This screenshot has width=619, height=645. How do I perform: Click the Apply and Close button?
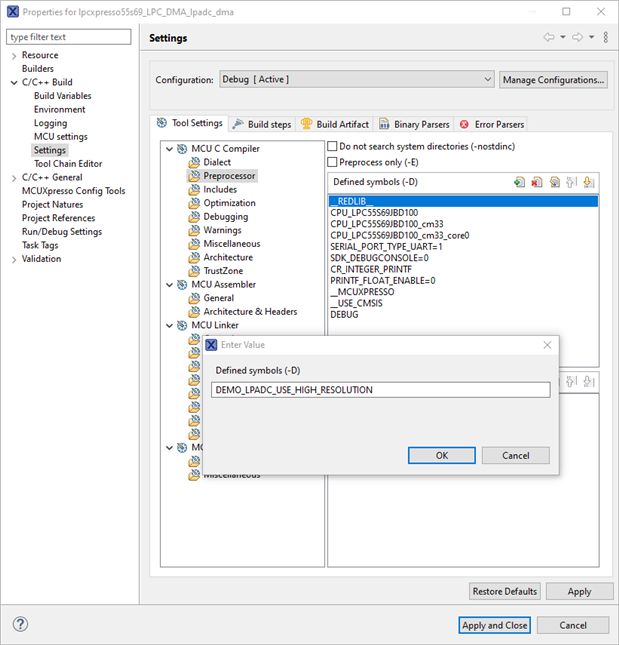point(494,625)
